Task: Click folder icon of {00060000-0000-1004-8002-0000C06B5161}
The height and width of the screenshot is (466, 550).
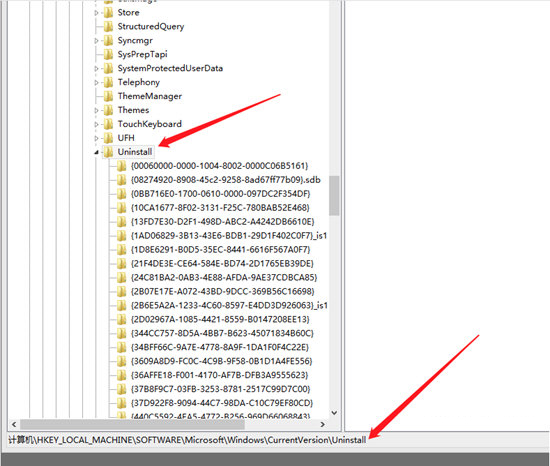Action: pyautogui.click(x=121, y=166)
